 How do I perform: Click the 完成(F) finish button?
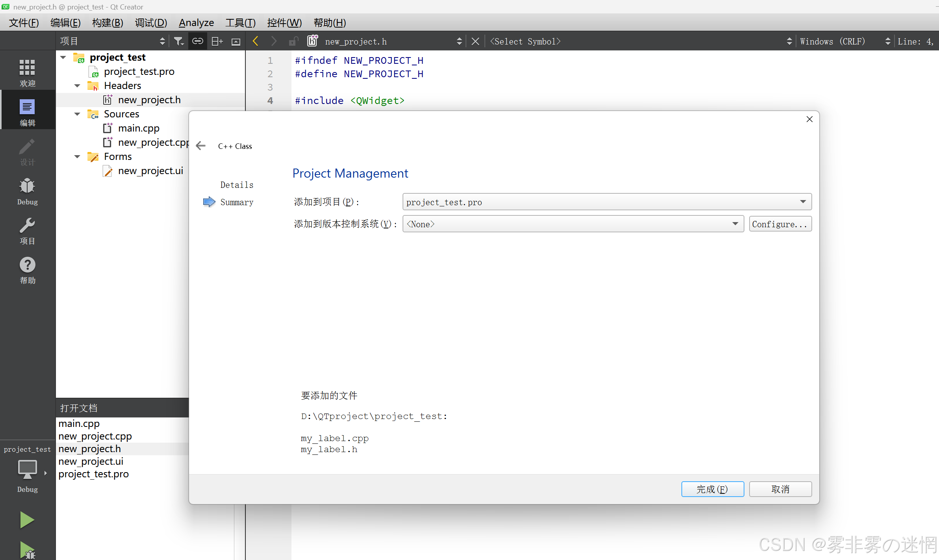(x=712, y=489)
